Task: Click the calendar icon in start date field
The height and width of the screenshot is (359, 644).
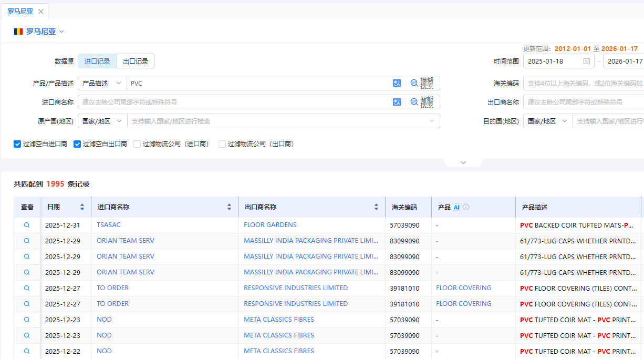Action: tap(586, 61)
